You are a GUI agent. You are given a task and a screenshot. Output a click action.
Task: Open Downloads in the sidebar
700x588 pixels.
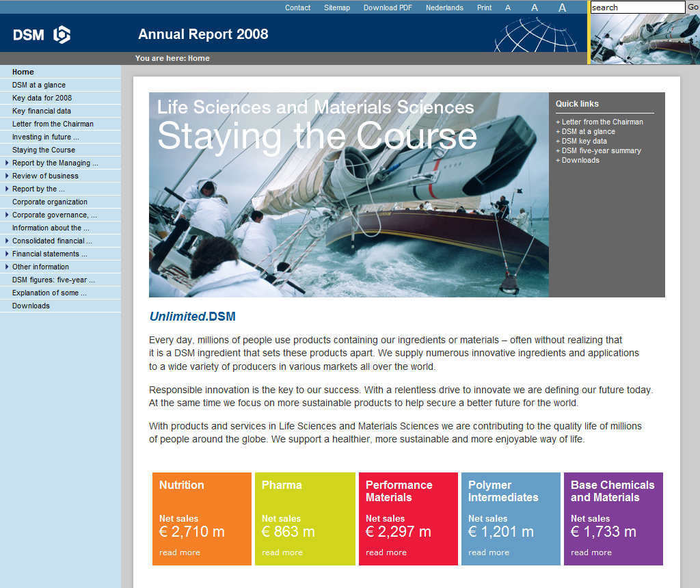tap(31, 306)
